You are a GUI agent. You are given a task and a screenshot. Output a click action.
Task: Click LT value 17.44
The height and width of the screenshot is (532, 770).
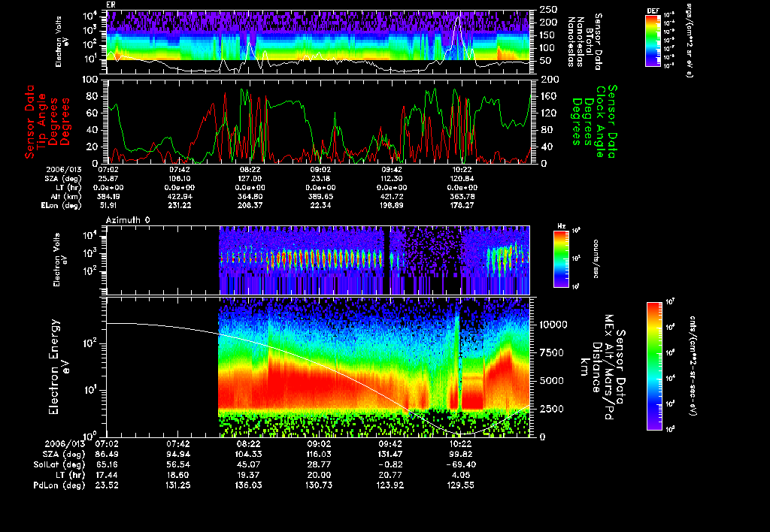click(107, 475)
